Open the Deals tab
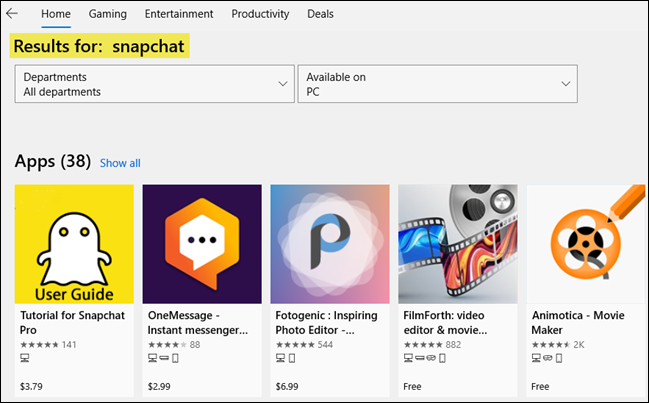 point(321,14)
